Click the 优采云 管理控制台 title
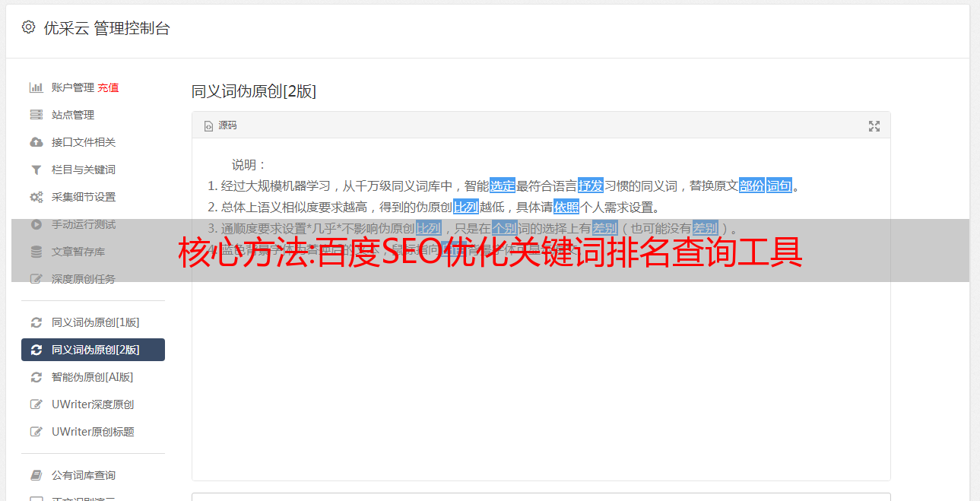The height and width of the screenshot is (501, 980). click(106, 28)
